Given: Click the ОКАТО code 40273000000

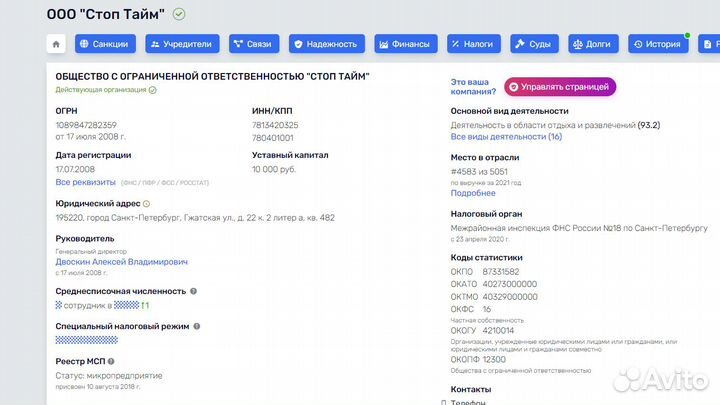Looking at the screenshot, I should point(509,284).
